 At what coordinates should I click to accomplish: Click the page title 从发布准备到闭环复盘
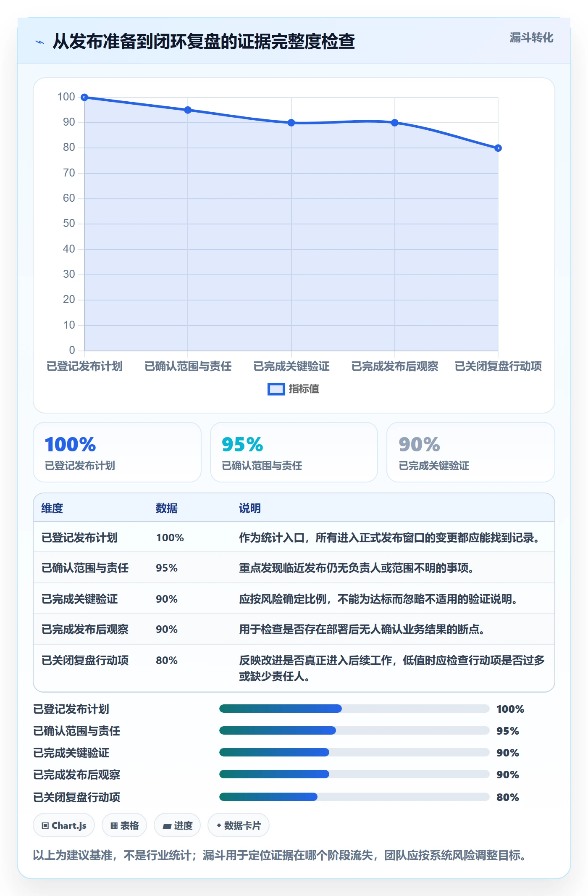(x=204, y=42)
